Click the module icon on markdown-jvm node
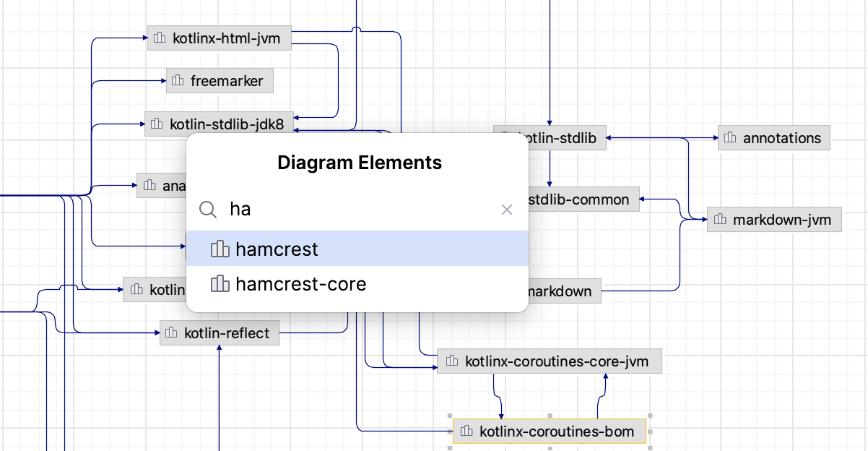Image resolution: width=868 pixels, height=451 pixels. [719, 219]
